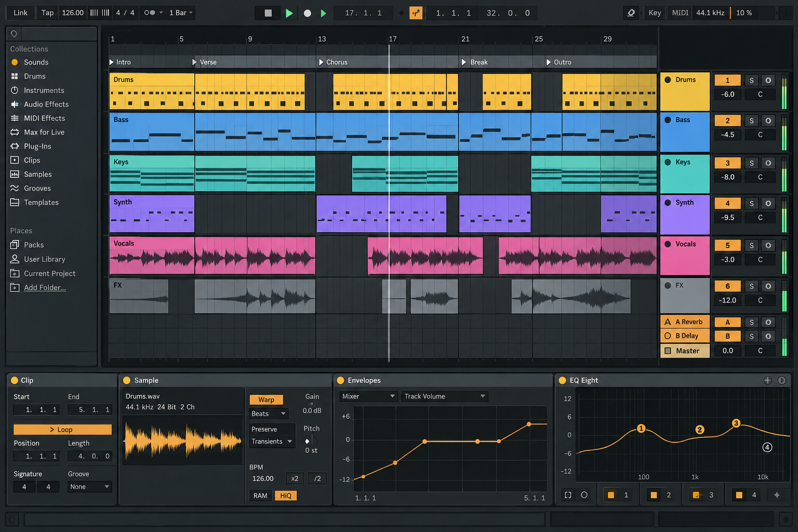Click the diamond icon right of EQ band 4
The image size is (798, 532).
click(777, 495)
